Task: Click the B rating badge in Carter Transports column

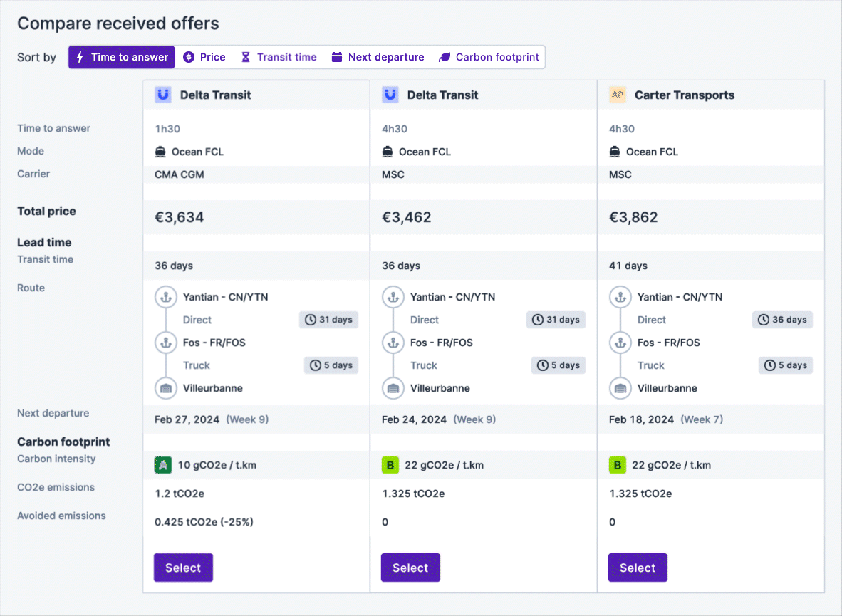Action: tap(617, 465)
